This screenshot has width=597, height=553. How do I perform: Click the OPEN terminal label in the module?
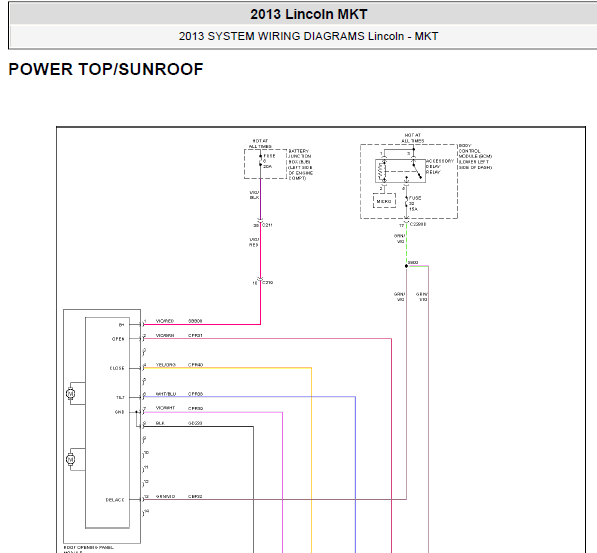point(118,339)
